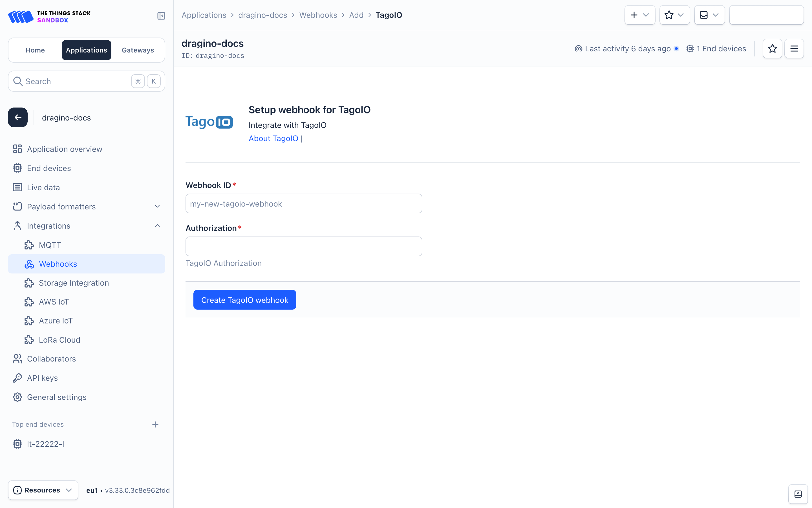Click the Application overview grid icon
Screen dimensions: 812x508
(x=17, y=149)
